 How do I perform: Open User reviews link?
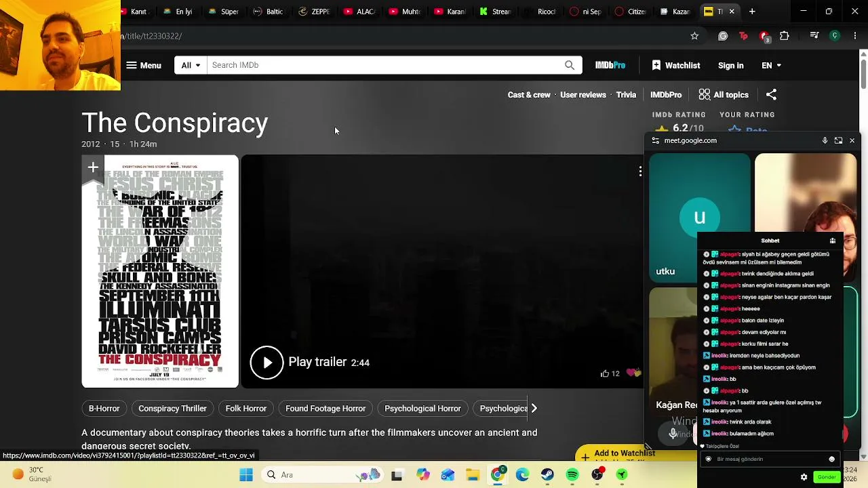(x=583, y=95)
